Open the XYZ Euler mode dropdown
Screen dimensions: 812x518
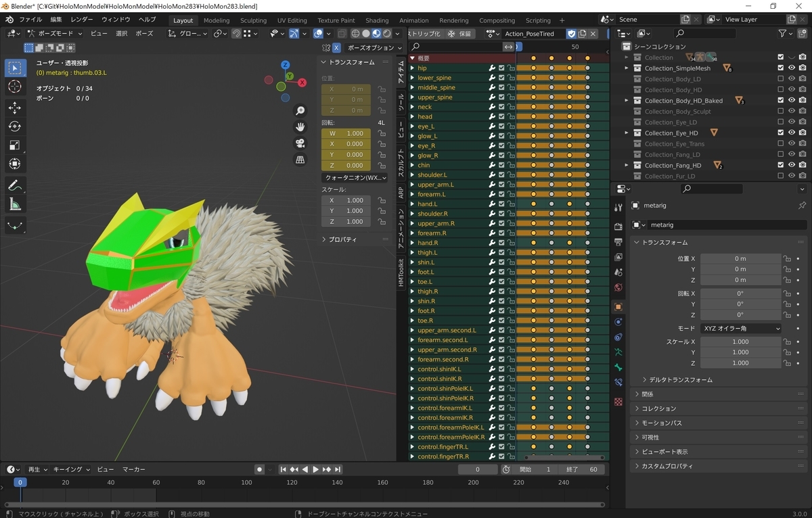click(x=741, y=329)
